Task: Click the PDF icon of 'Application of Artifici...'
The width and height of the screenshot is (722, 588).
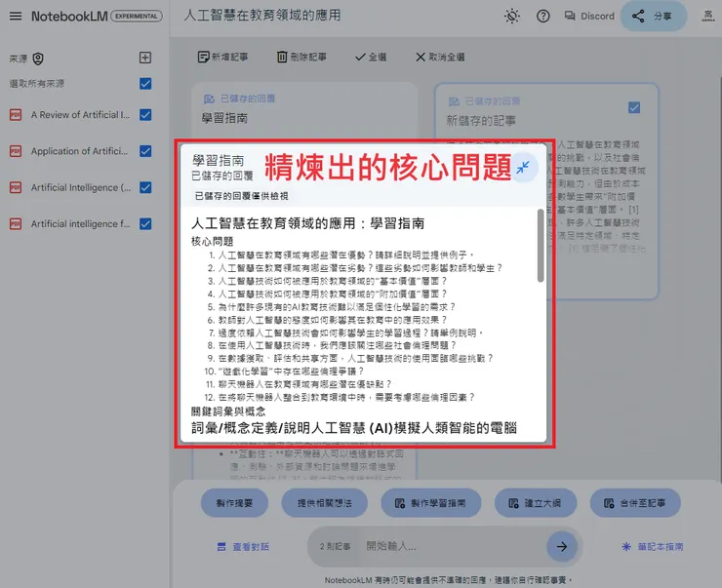Action: 16,151
